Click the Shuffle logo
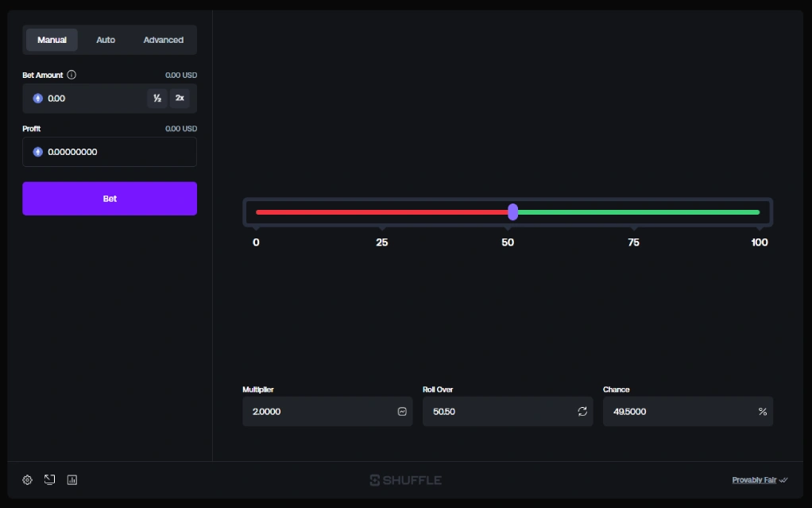812x508 pixels. (x=405, y=480)
